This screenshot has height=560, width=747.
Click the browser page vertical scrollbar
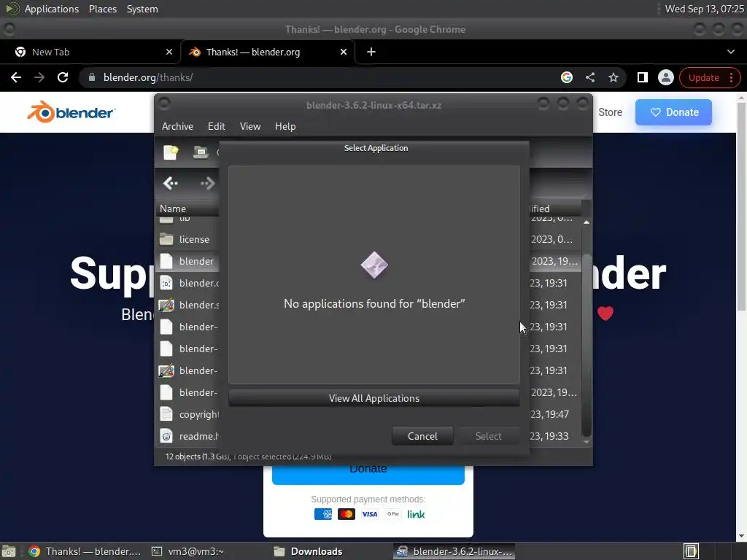(x=741, y=206)
